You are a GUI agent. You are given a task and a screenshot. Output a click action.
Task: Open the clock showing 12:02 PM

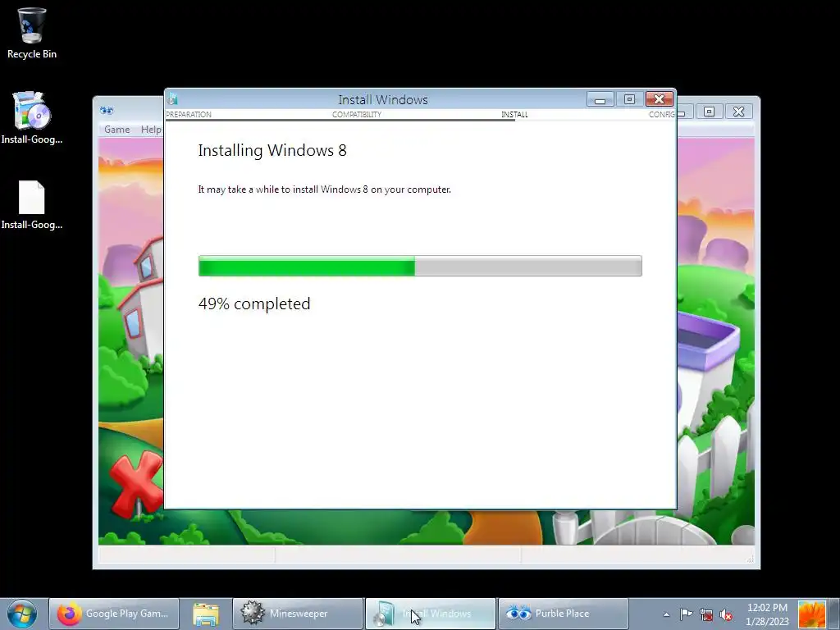pos(767,614)
